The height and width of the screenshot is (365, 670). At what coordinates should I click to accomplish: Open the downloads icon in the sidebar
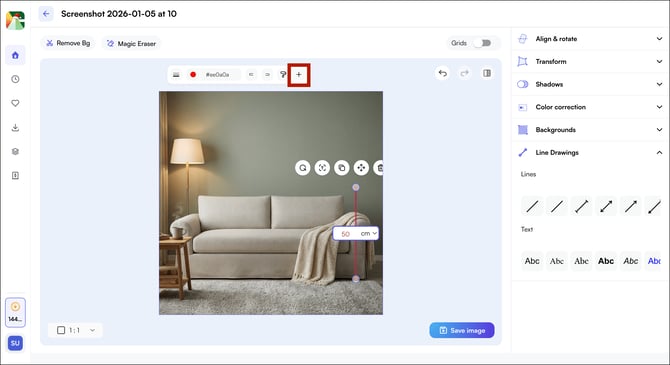point(15,127)
